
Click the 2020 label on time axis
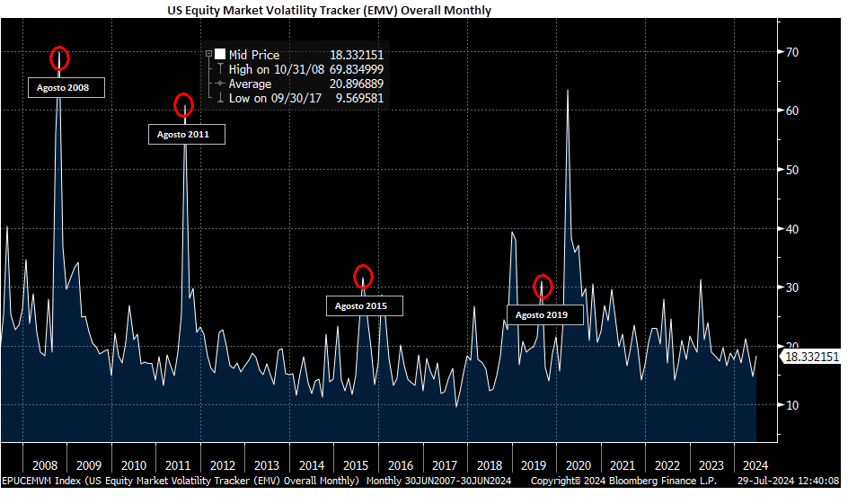pyautogui.click(x=578, y=465)
